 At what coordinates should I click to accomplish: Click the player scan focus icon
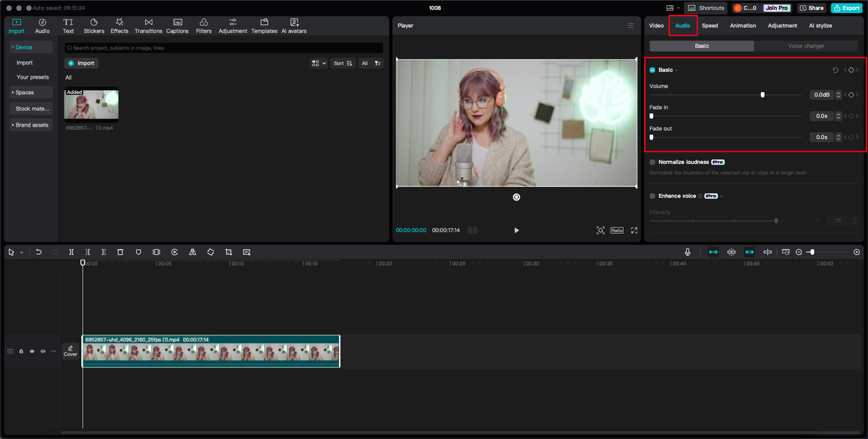tap(600, 230)
